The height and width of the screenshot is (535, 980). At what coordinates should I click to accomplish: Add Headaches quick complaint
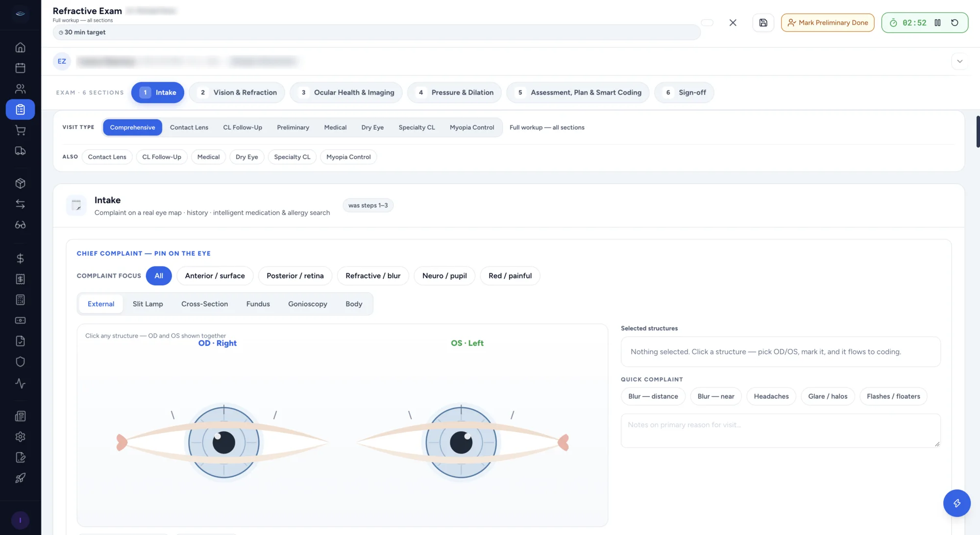point(771,396)
